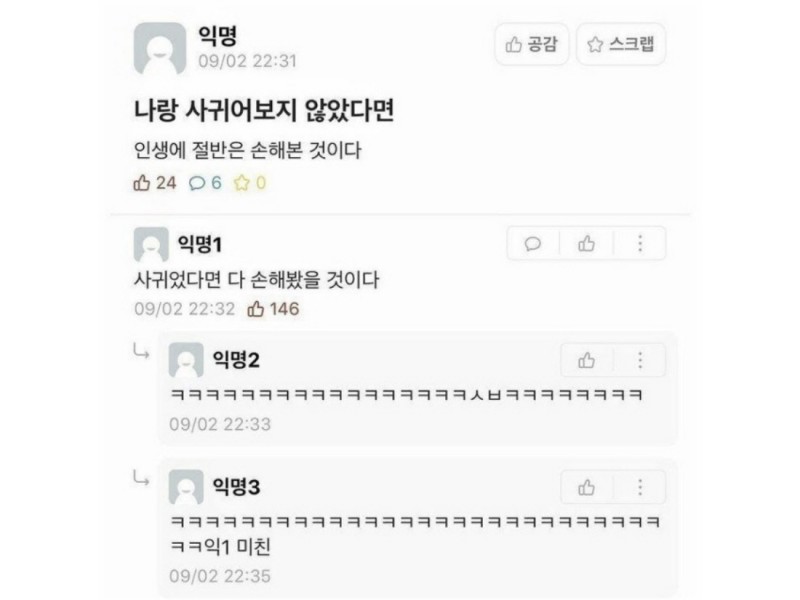
Task: Like 익명2's reply with the thumbs-up icon
Action: point(586,360)
